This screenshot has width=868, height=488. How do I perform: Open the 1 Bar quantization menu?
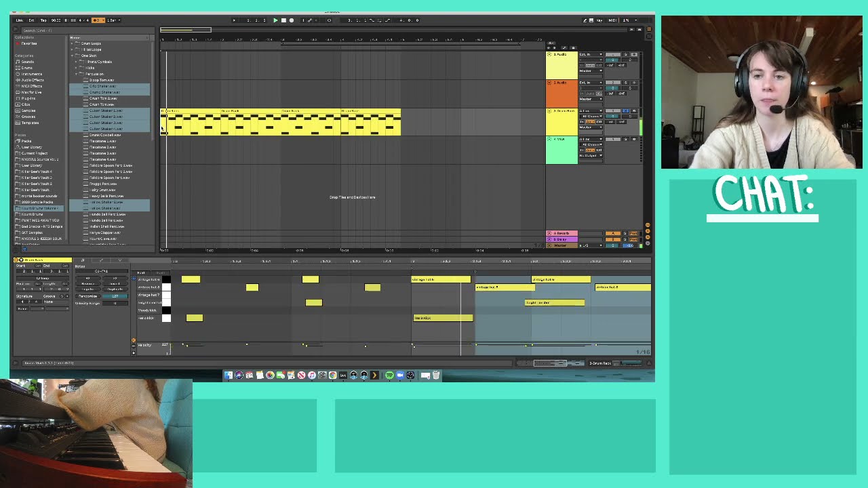(113, 20)
